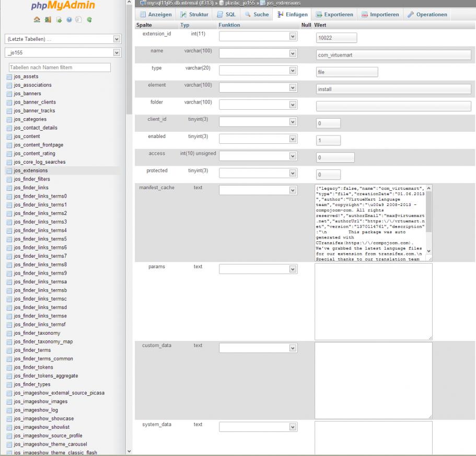Viewport: 476px width, 456px height.
Task: Open jos_content table in sidebar
Action: click(x=28, y=136)
